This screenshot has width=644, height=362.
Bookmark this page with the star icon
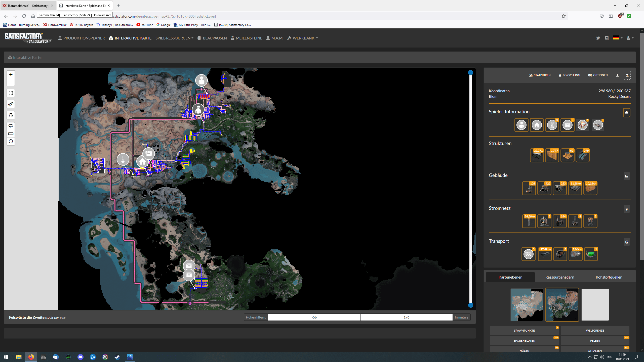564,16
